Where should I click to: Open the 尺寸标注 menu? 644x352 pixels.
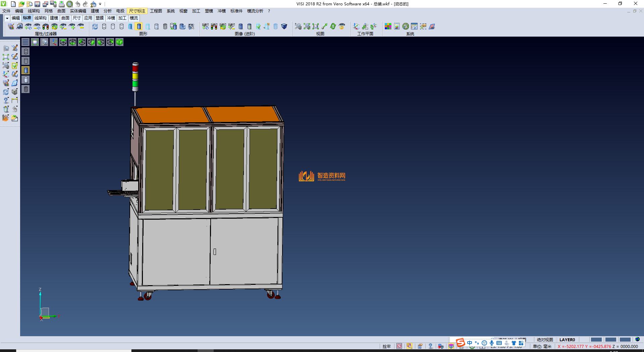coord(137,11)
